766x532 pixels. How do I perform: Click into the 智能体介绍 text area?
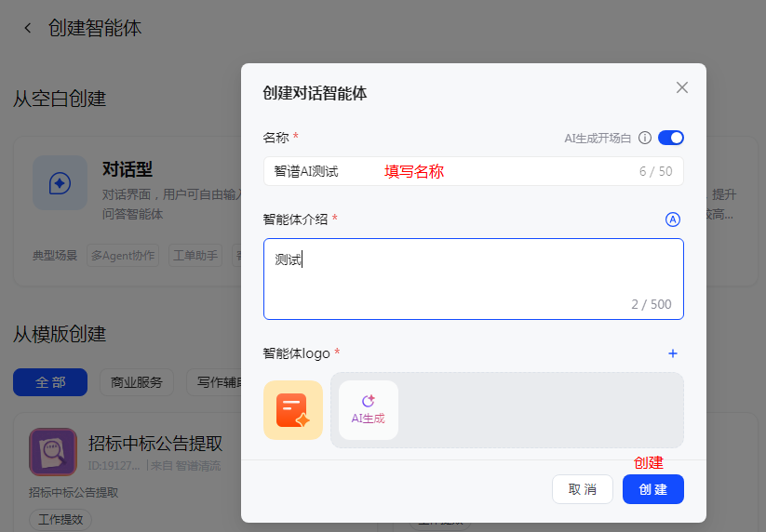[x=473, y=279]
